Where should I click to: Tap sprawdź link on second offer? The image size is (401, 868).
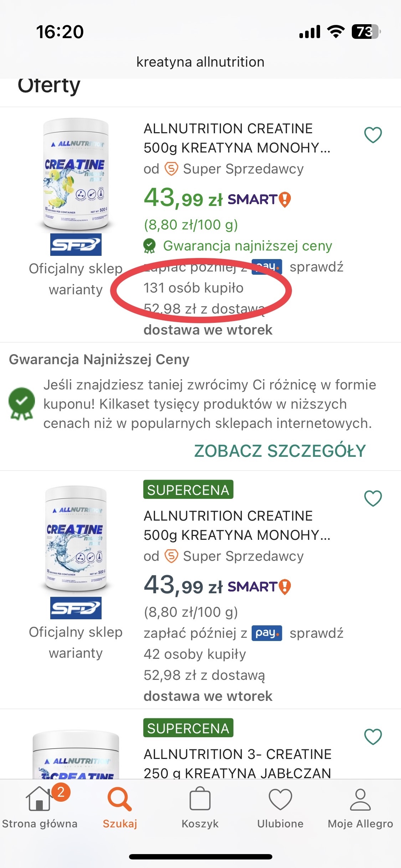pyautogui.click(x=317, y=633)
